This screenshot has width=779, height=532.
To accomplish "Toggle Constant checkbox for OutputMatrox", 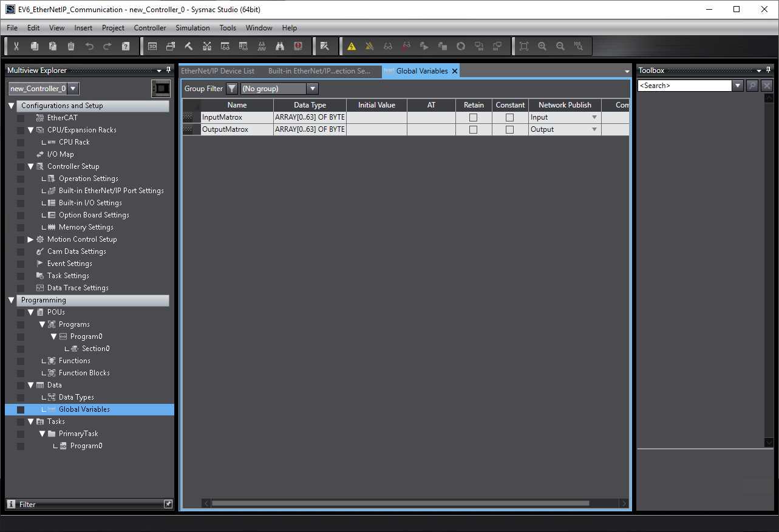I will click(510, 129).
